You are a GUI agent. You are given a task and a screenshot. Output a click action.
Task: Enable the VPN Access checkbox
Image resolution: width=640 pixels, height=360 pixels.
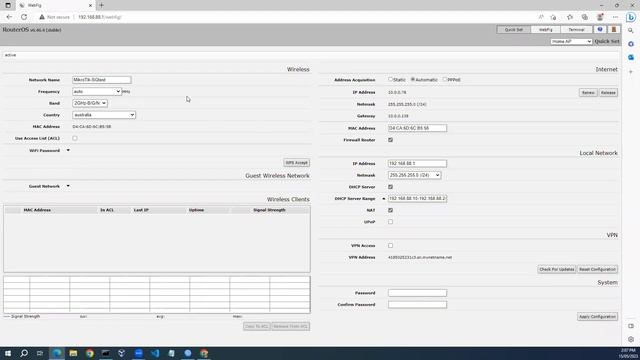(x=391, y=245)
